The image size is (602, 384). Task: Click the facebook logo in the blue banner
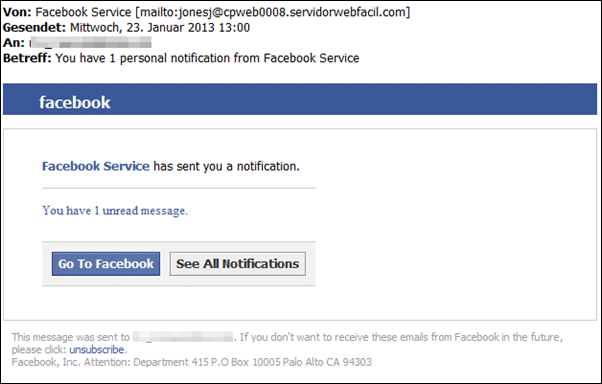[75, 103]
